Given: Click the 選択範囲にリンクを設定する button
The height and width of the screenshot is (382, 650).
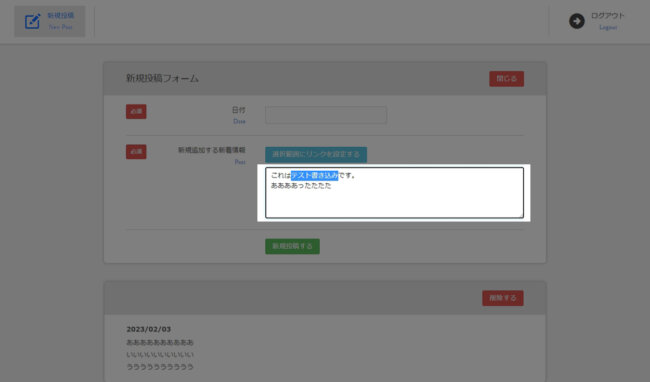Looking at the screenshot, I should click(316, 155).
